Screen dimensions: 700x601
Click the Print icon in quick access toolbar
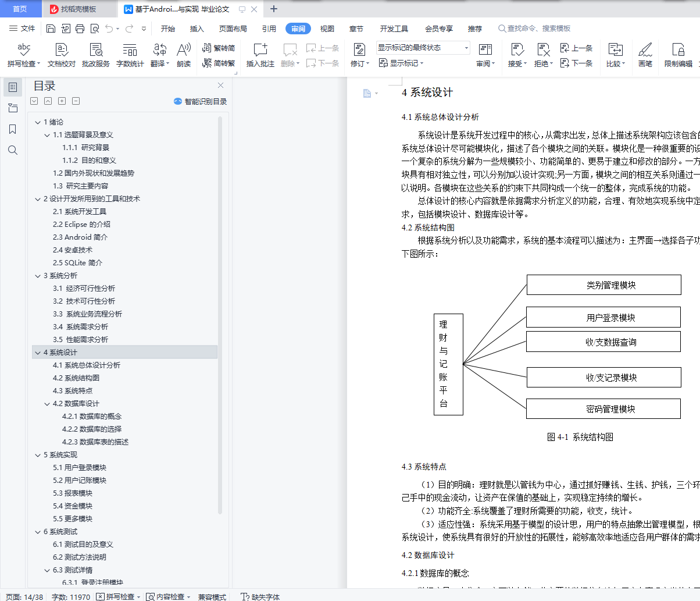(80, 29)
